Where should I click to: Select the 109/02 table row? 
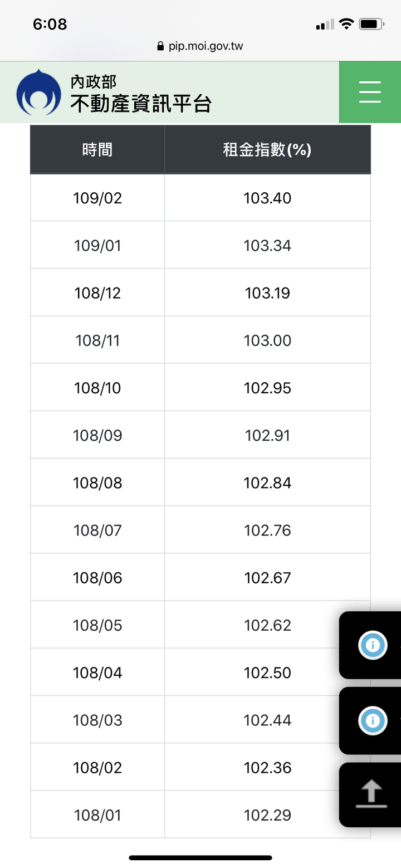coord(200,198)
